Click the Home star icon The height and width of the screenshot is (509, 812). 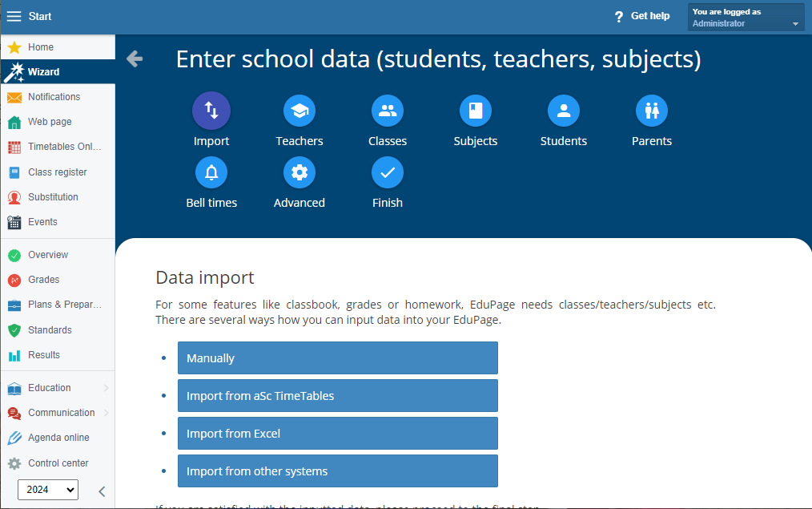click(x=14, y=47)
